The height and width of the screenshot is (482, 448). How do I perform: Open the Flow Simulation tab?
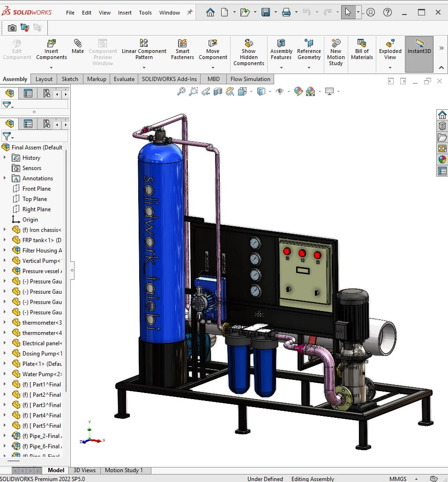click(x=250, y=79)
